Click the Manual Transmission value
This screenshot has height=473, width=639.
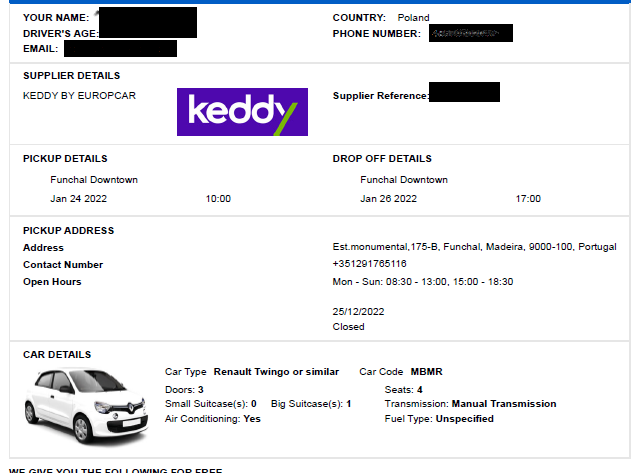(x=504, y=404)
